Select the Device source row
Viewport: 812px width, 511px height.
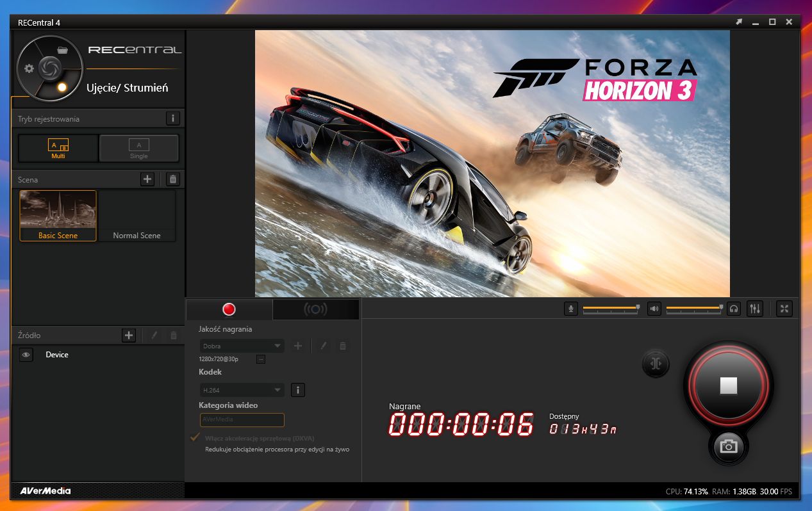pyautogui.click(x=98, y=355)
